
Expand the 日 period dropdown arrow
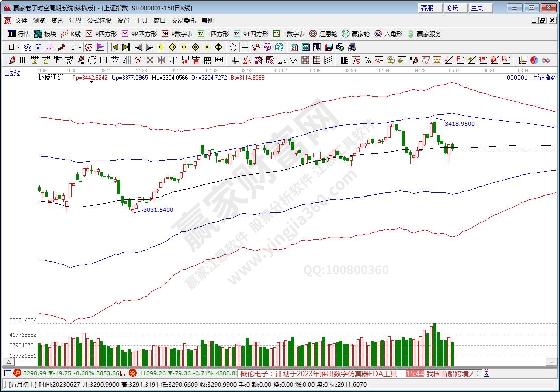18,47
